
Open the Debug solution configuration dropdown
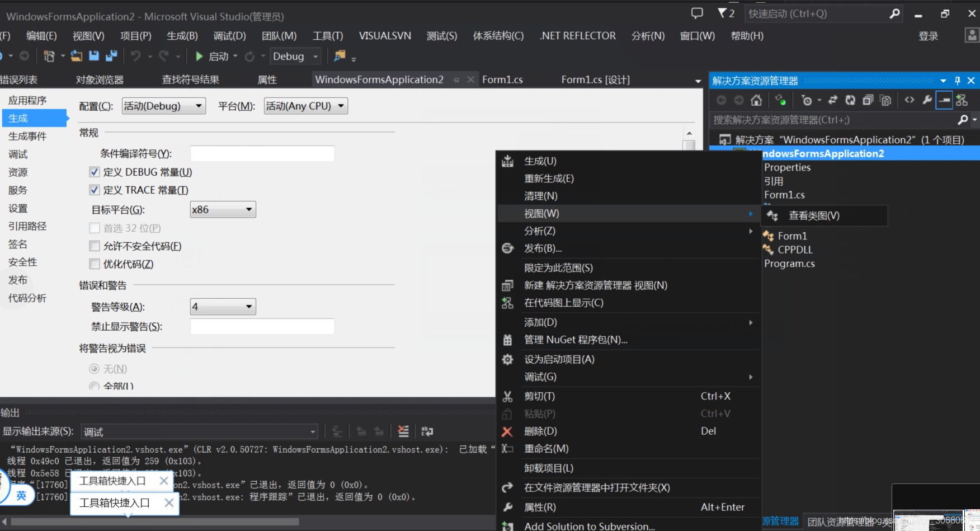click(x=296, y=56)
